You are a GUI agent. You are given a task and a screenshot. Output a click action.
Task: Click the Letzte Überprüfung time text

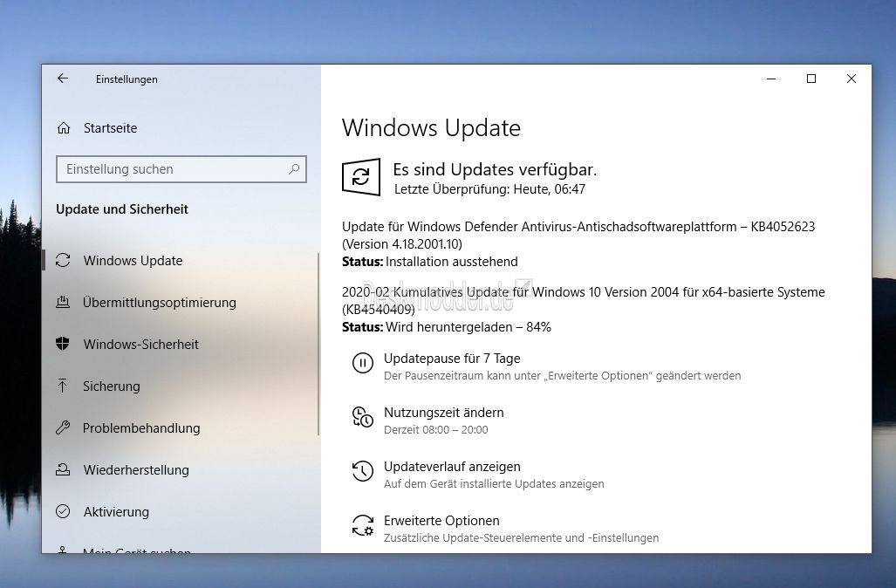coord(489,189)
